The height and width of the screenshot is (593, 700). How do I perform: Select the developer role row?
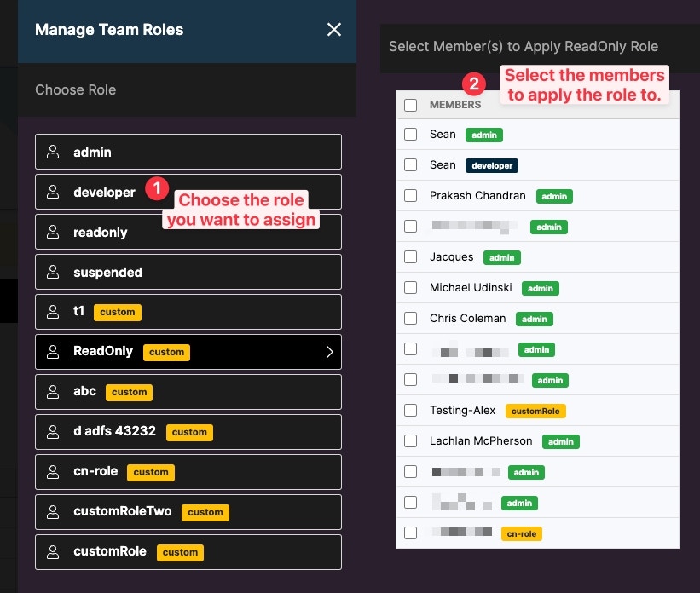188,192
